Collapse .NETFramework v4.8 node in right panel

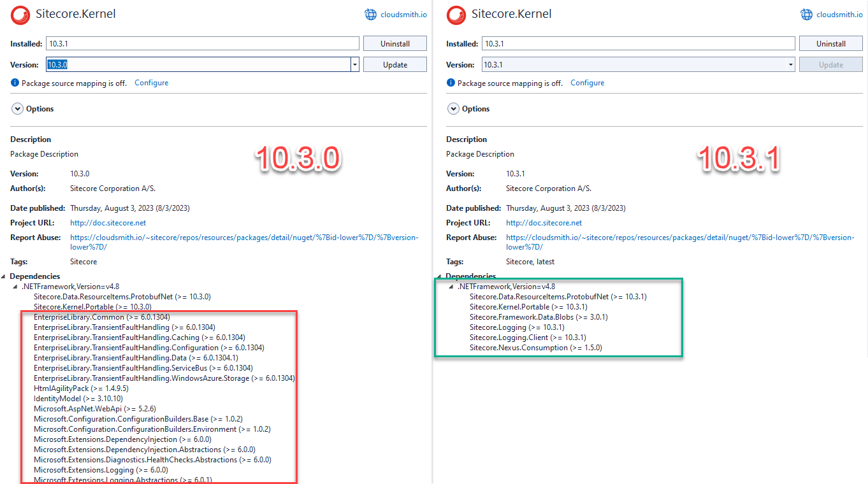point(452,287)
